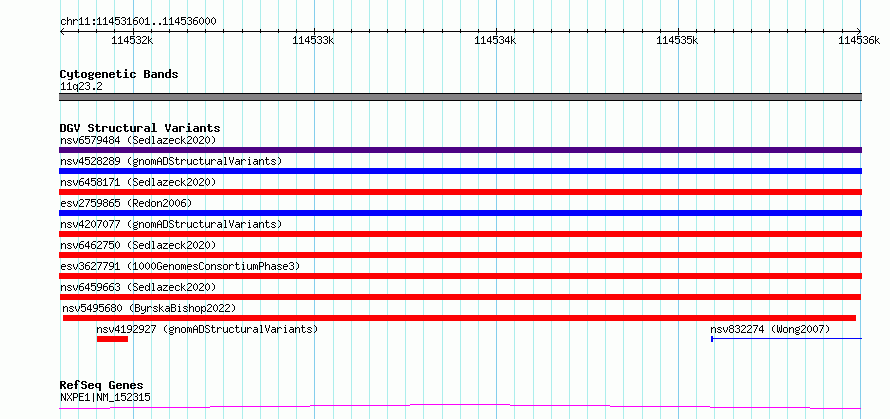This screenshot has width=890, height=419.
Task: Click the 114533k ruler tick label
Action: (x=313, y=40)
